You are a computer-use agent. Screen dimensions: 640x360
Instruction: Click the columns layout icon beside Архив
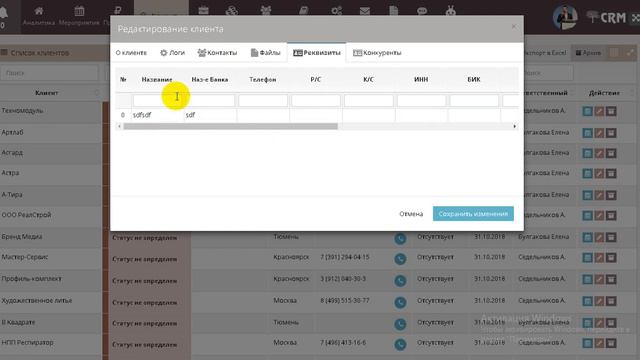[614, 53]
